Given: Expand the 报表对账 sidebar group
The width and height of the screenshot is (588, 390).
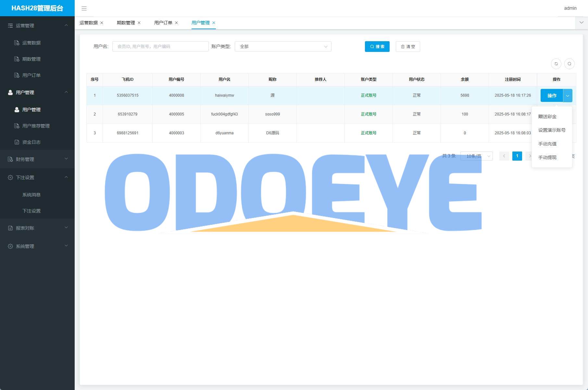Looking at the screenshot, I should point(37,228).
